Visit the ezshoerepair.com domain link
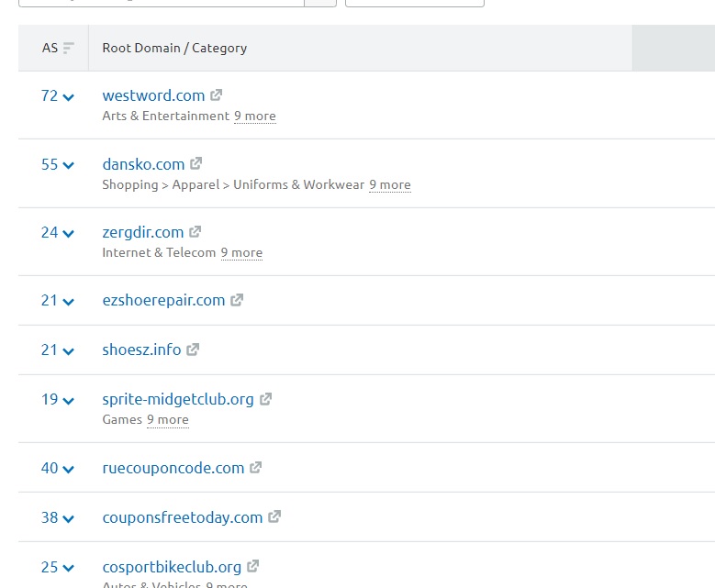The image size is (715, 588). (x=163, y=300)
